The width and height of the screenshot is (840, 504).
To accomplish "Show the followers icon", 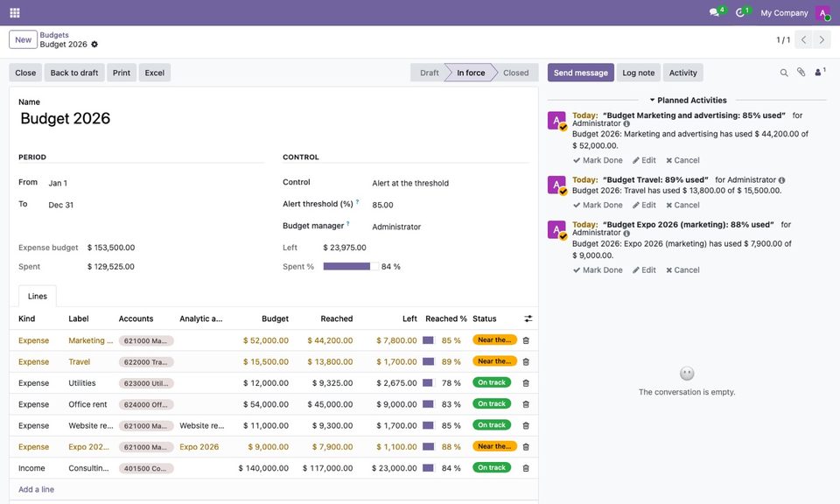I will click(x=820, y=73).
